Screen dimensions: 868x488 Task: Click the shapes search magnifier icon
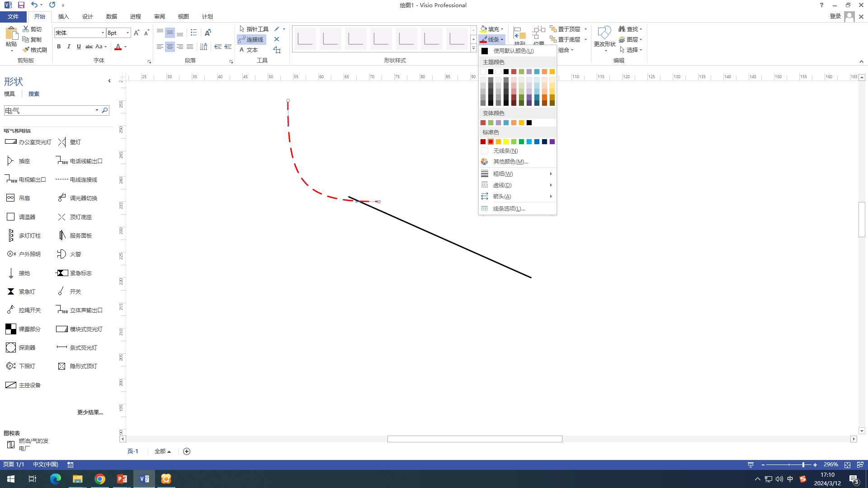pyautogui.click(x=105, y=110)
